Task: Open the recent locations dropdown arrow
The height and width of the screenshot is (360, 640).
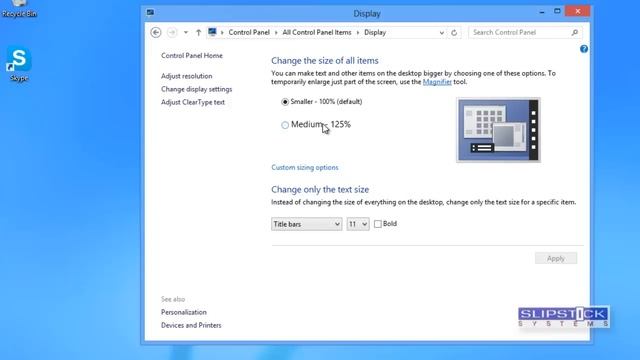Action: pos(186,32)
